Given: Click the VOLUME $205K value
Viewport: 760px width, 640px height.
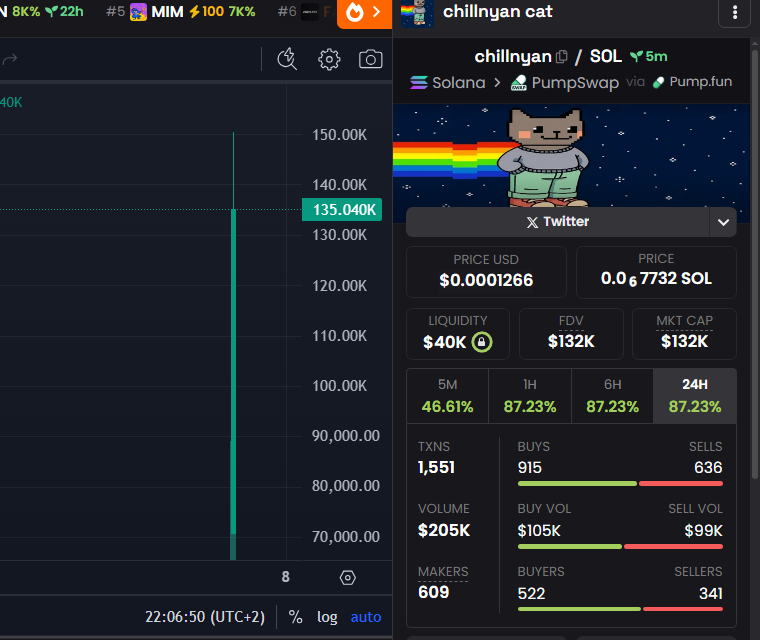Looking at the screenshot, I should click(444, 530).
